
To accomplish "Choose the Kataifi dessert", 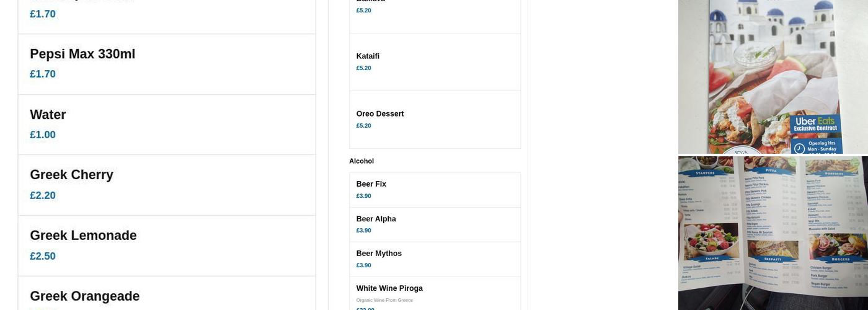I will 368,56.
